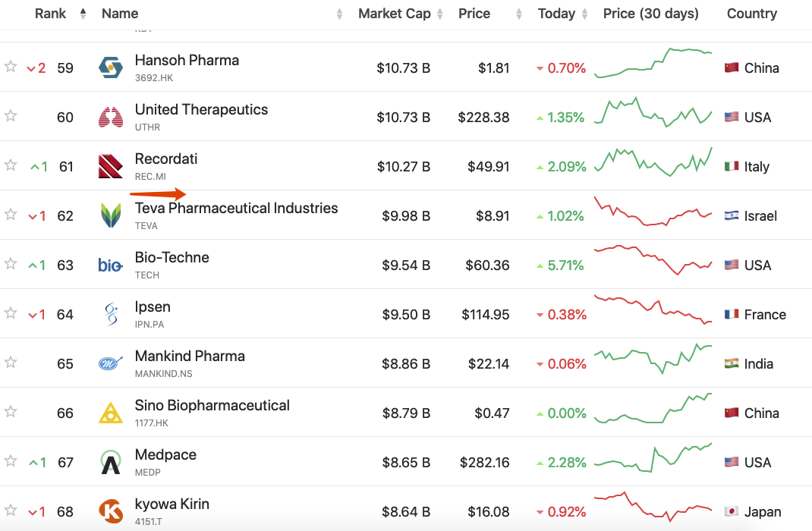Sort companies by the Name header

(120, 14)
